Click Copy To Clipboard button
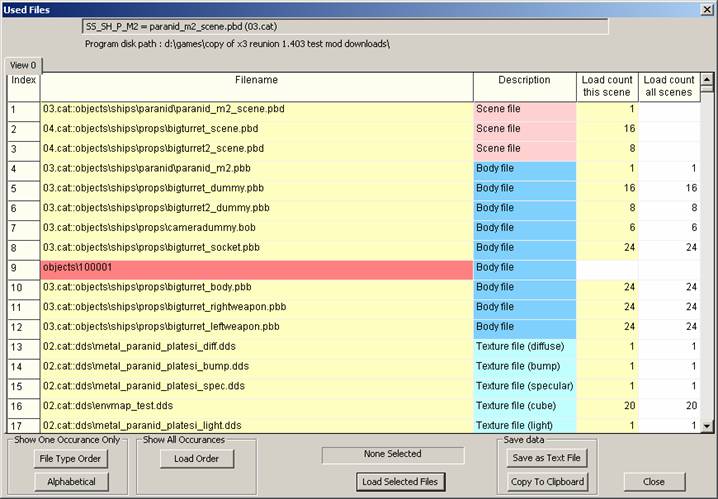Screen dimensions: 718x499 (547, 482)
